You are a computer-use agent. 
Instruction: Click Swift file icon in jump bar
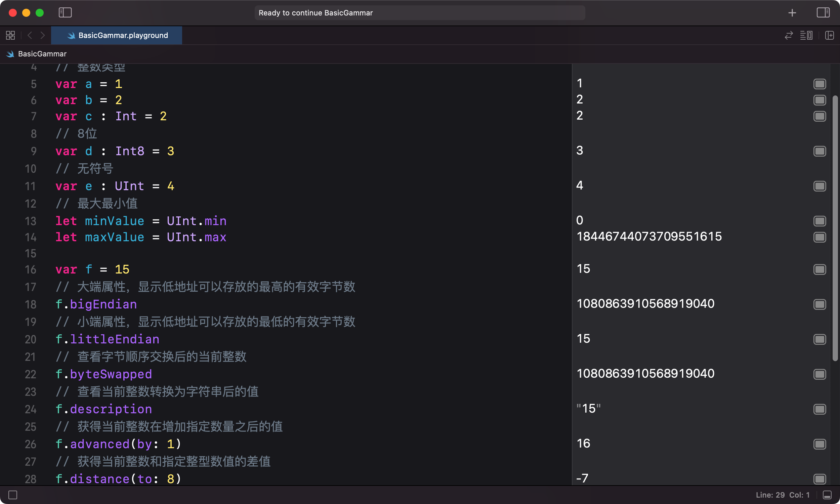coord(10,54)
